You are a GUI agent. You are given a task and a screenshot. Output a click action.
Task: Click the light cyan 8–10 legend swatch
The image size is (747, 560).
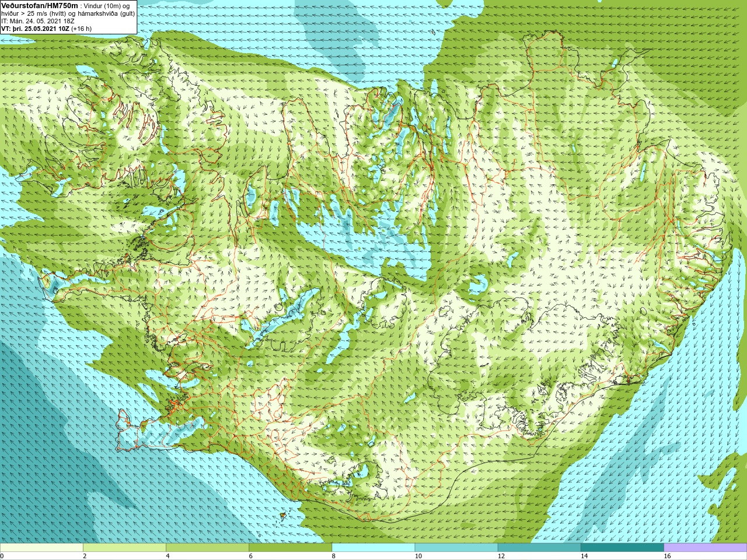coord(373,548)
